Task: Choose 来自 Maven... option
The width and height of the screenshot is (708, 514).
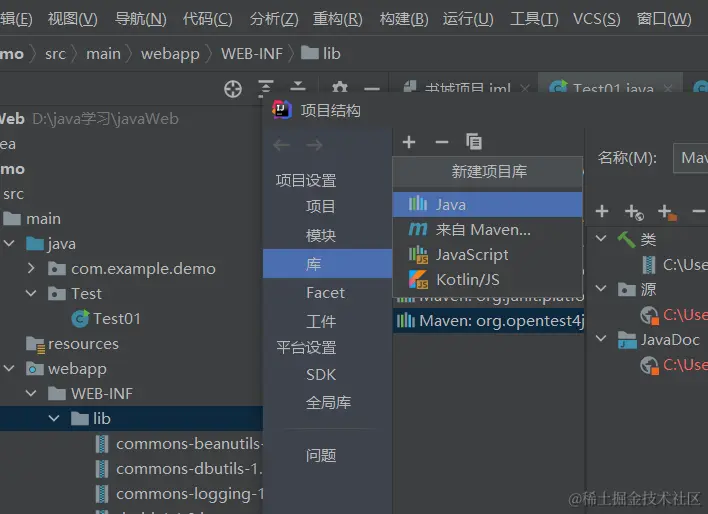Action: tap(488, 229)
